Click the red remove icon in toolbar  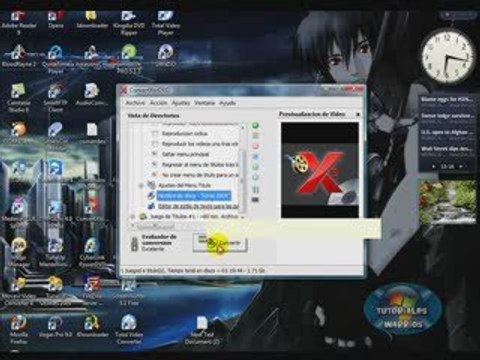[255, 146]
